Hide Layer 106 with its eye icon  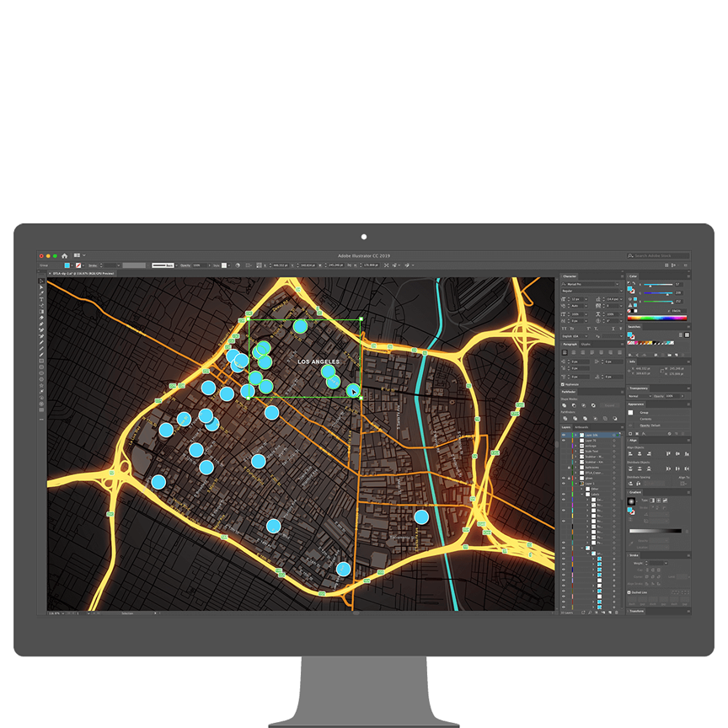[x=564, y=435]
